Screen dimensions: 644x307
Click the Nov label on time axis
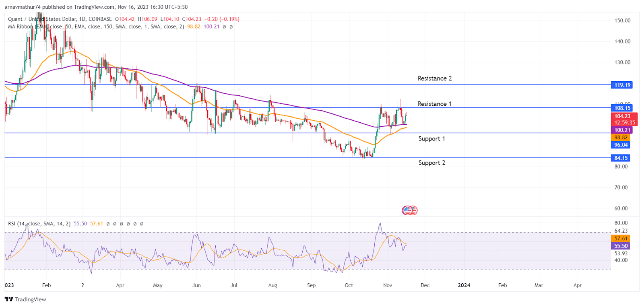point(388,285)
